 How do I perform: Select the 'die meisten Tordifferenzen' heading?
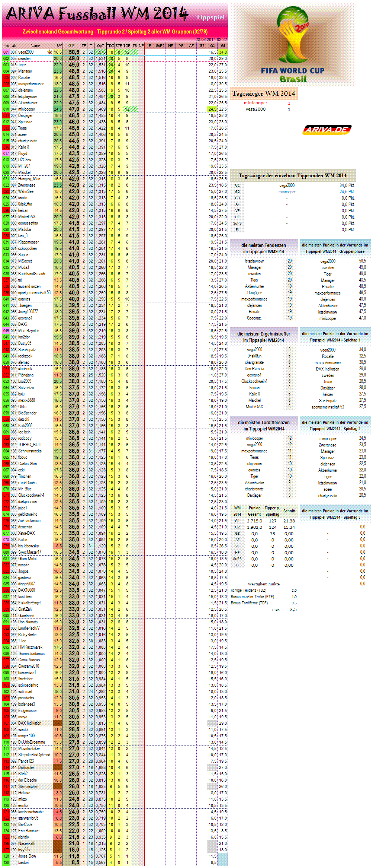pos(264,426)
